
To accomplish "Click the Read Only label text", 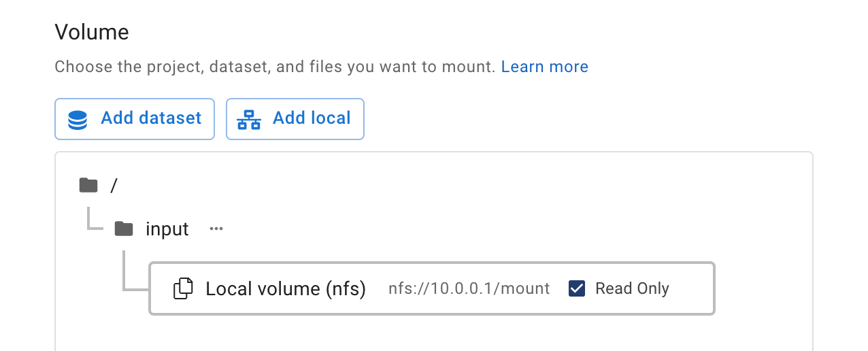I will (x=632, y=288).
